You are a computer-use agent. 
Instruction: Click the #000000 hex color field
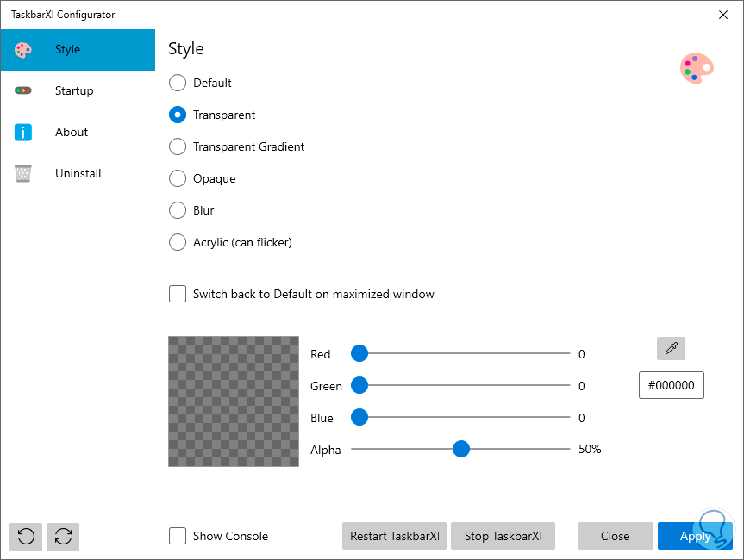(x=672, y=386)
